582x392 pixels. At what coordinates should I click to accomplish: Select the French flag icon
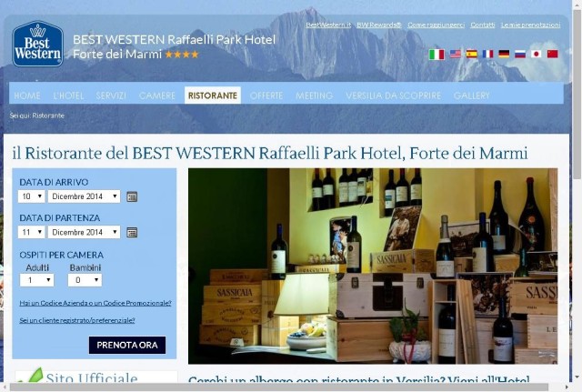pos(487,54)
